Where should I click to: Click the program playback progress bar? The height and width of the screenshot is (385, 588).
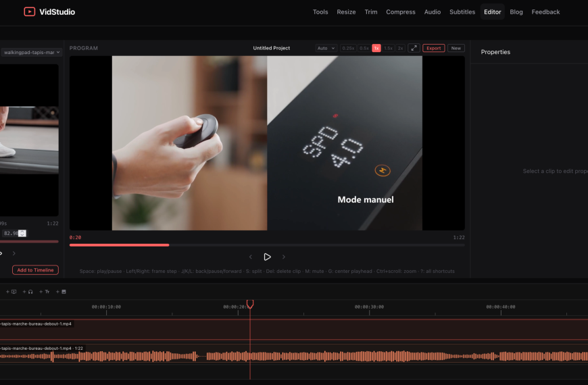pyautogui.click(x=267, y=245)
